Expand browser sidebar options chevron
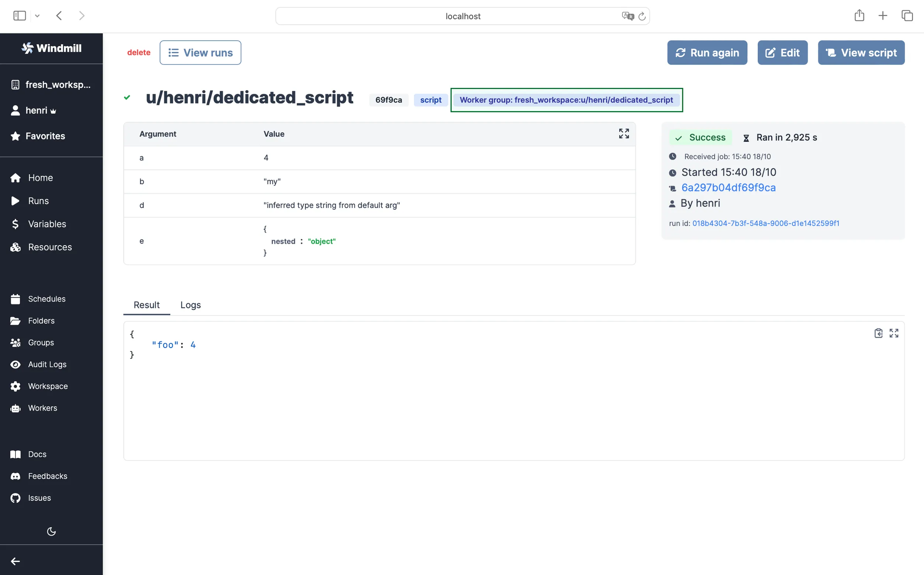 point(37,16)
